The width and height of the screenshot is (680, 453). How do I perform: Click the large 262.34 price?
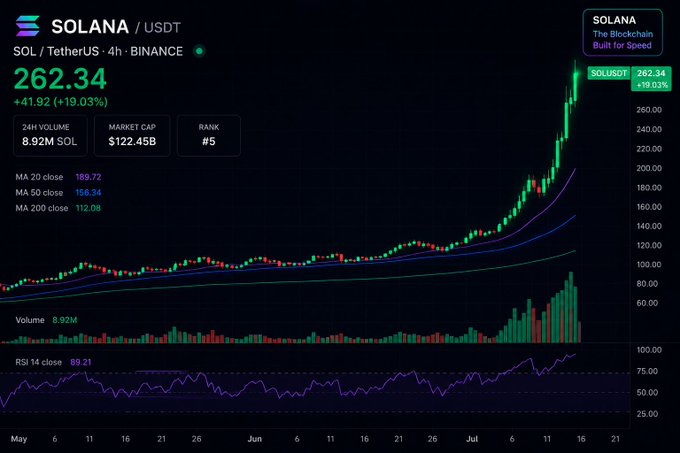(x=60, y=79)
